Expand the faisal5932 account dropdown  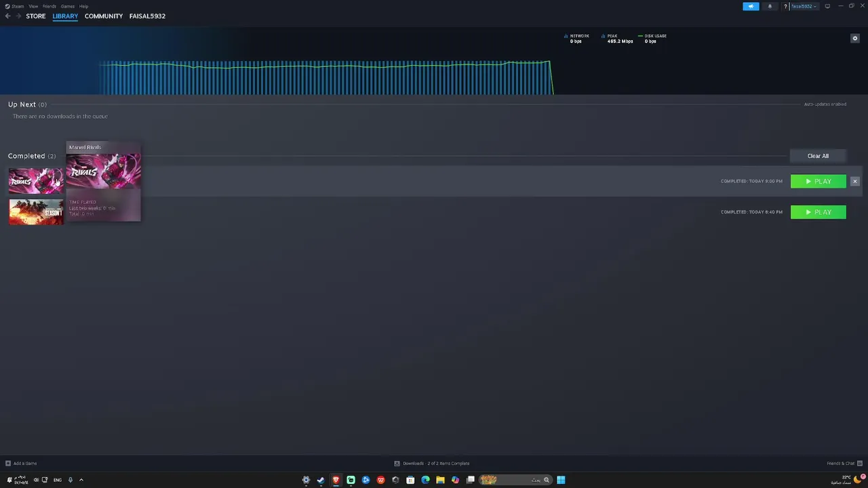tap(804, 6)
